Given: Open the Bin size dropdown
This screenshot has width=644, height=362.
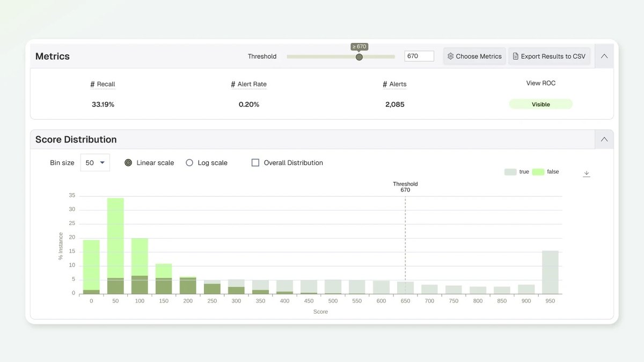Looking at the screenshot, I should pyautogui.click(x=95, y=162).
